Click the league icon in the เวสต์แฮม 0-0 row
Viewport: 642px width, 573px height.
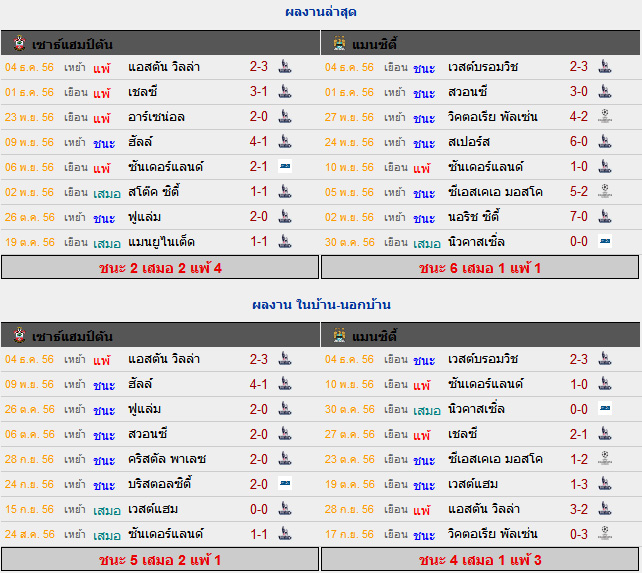285,509
